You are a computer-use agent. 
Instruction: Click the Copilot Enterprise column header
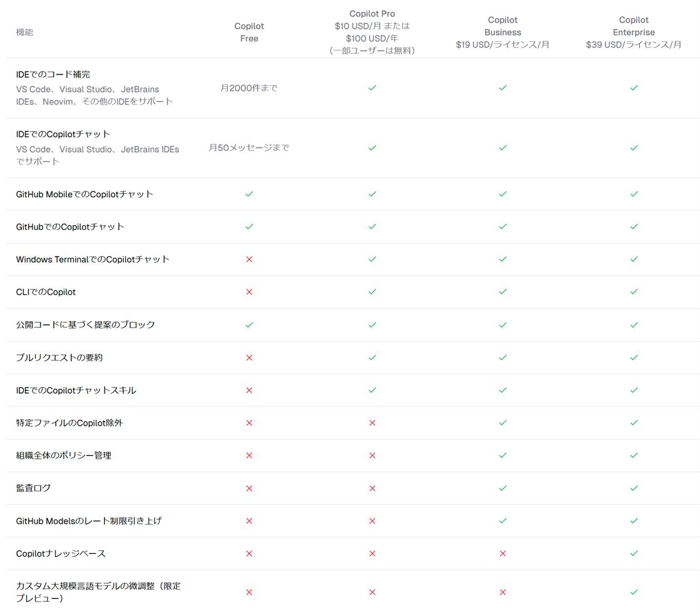pos(634,32)
